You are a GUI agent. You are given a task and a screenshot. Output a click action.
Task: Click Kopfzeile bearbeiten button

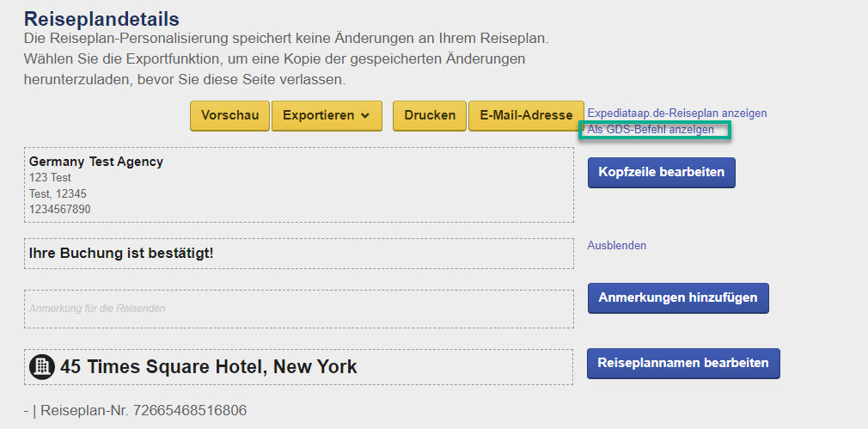(662, 172)
